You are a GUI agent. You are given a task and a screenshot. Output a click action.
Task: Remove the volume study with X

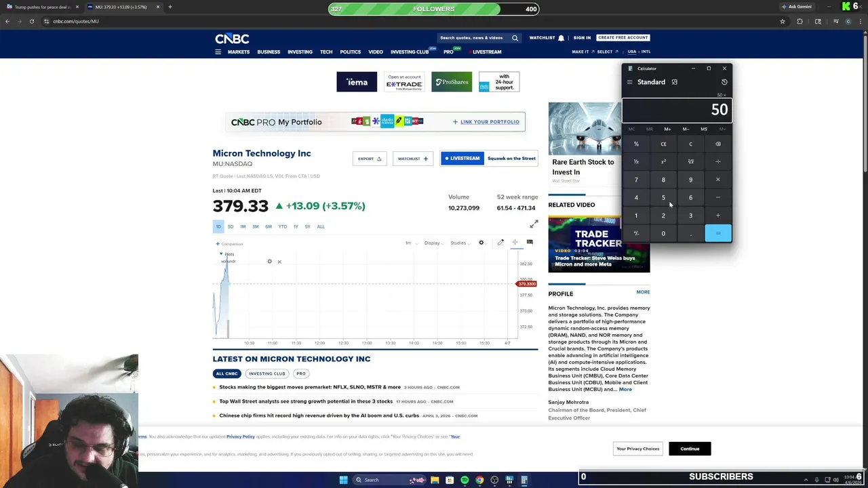click(x=279, y=262)
